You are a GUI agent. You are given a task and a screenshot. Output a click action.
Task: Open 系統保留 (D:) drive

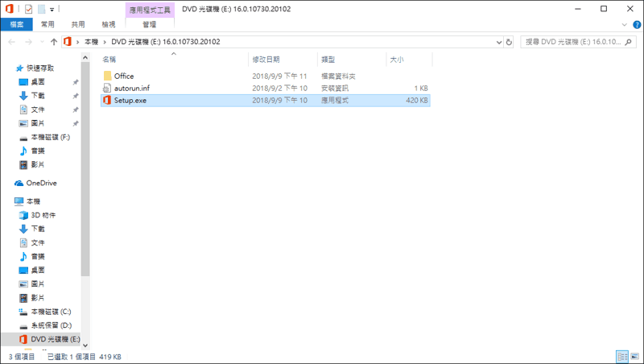(x=52, y=325)
